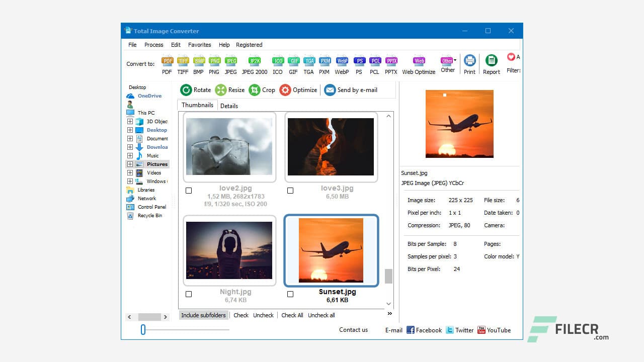Click the Check All button

pyautogui.click(x=292, y=315)
